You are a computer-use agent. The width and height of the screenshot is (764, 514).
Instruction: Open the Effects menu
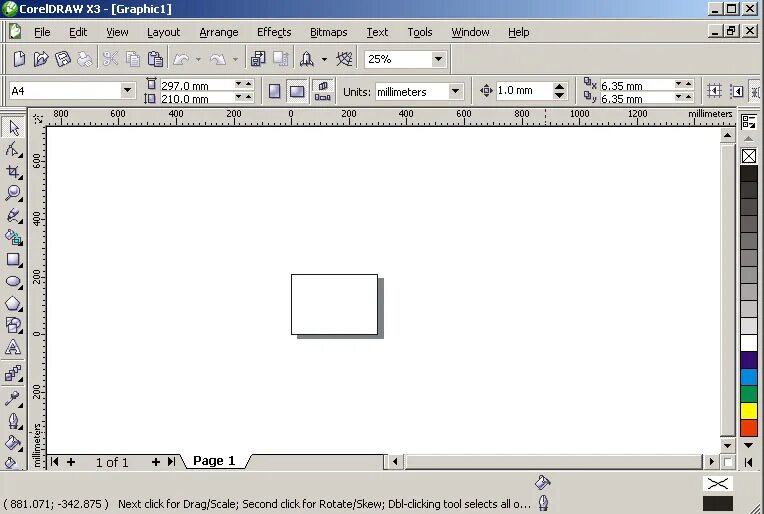click(274, 32)
